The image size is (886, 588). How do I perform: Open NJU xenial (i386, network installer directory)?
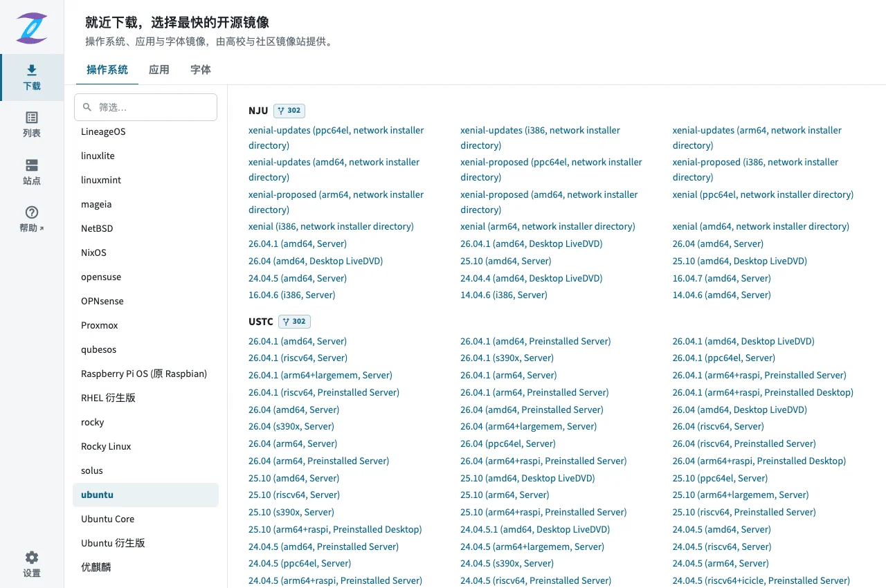pos(331,227)
